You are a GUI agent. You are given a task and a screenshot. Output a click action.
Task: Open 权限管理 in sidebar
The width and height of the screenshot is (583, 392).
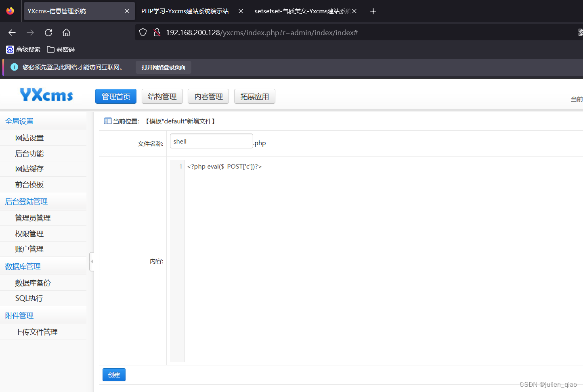(x=43, y=234)
